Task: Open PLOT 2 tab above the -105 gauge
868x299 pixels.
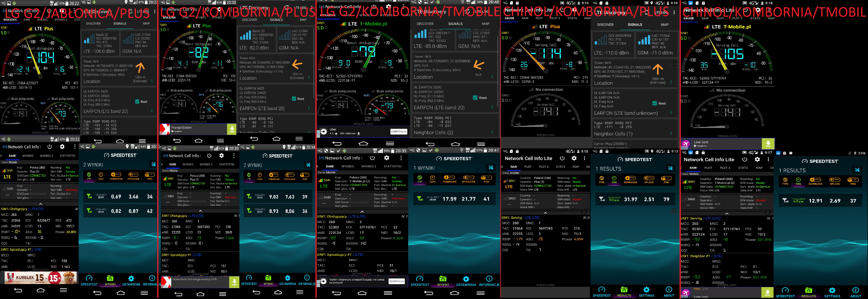Action: tap(737, 18)
